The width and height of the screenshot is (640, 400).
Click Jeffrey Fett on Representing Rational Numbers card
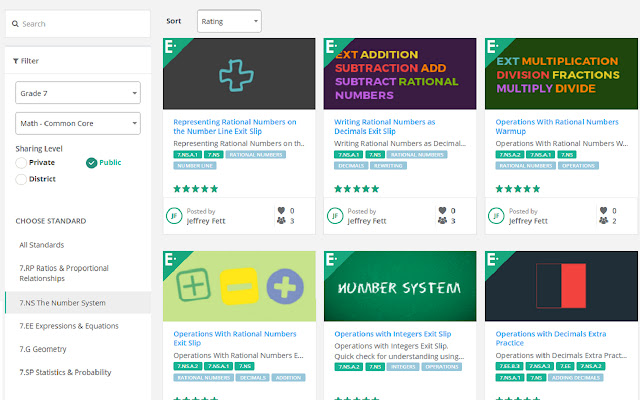[x=206, y=221]
